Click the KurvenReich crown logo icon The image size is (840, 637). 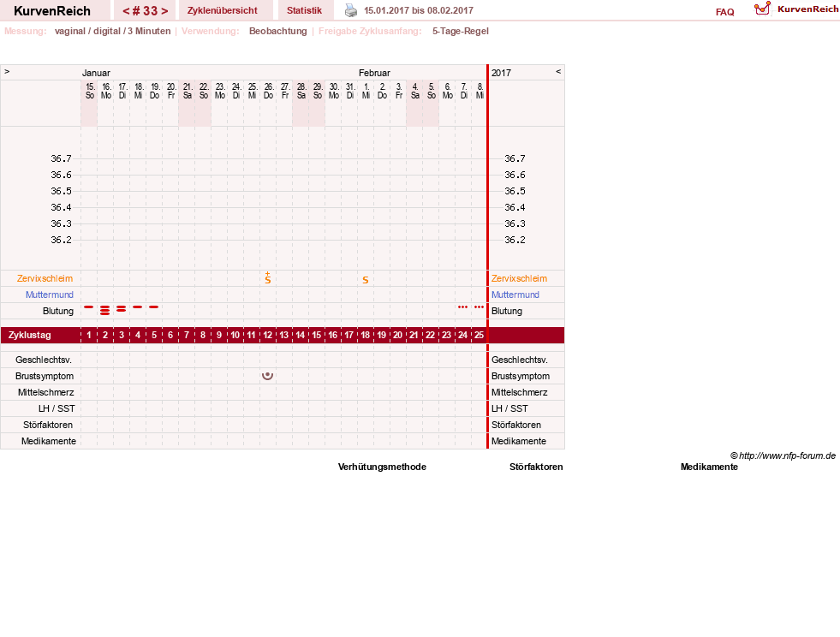[762, 9]
